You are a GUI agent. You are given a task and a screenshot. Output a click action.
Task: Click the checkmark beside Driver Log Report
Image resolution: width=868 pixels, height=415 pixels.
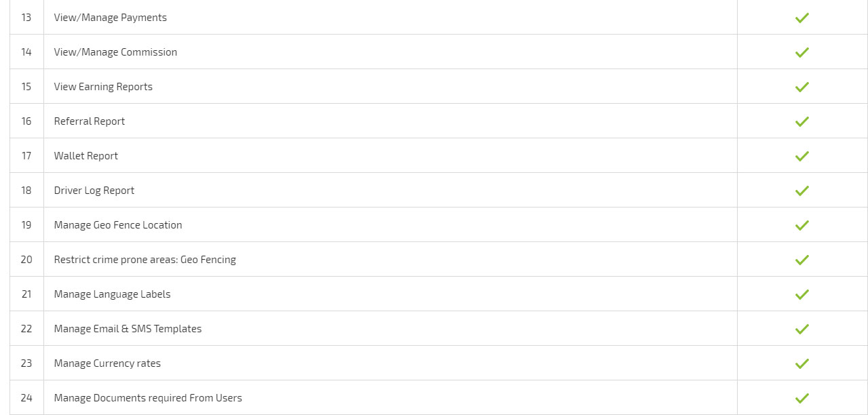point(802,191)
